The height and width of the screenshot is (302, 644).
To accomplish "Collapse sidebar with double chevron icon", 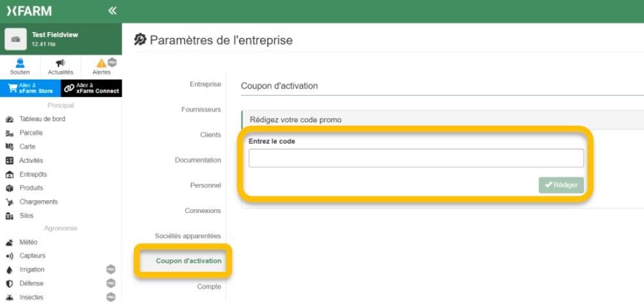I will coord(112,11).
